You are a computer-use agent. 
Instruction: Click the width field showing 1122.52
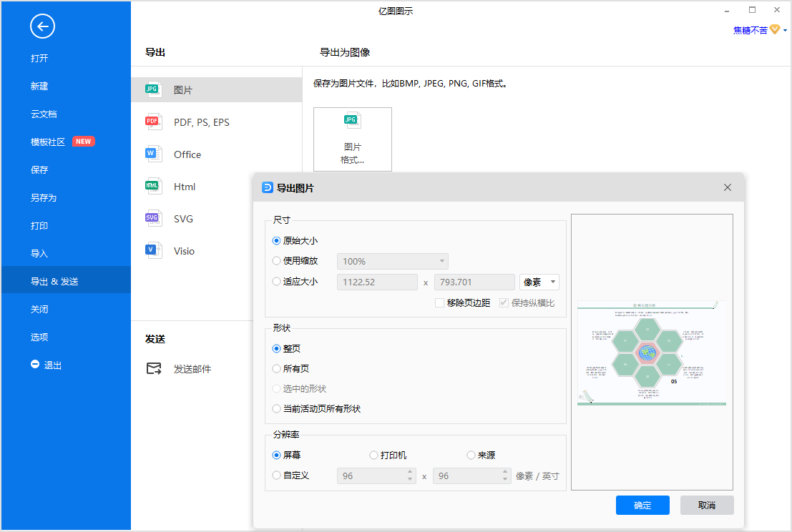pos(377,282)
